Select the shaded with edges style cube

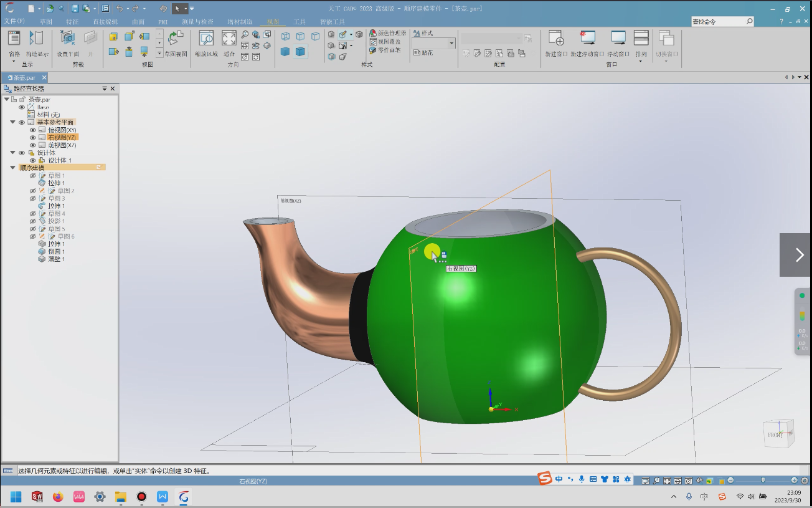click(x=301, y=52)
